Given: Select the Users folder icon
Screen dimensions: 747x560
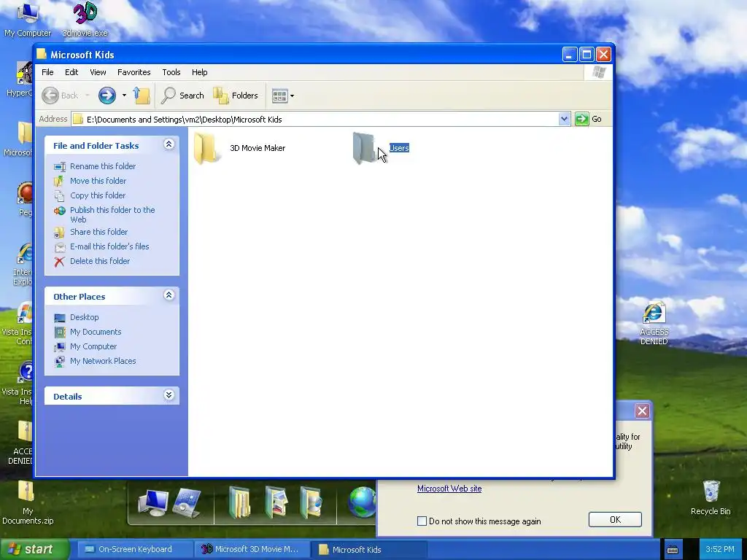Looking at the screenshot, I should tap(364, 148).
